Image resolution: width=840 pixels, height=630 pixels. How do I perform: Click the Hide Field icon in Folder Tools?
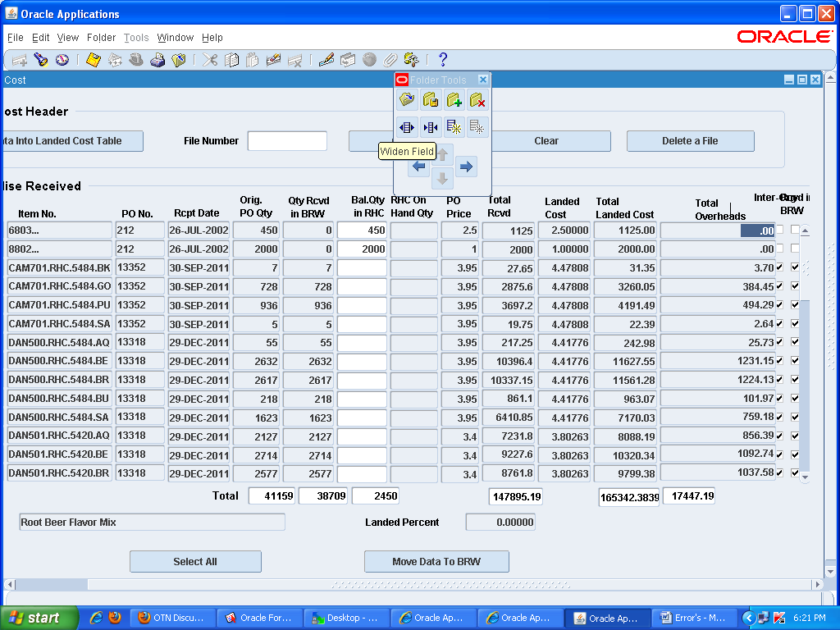pyautogui.click(x=477, y=127)
